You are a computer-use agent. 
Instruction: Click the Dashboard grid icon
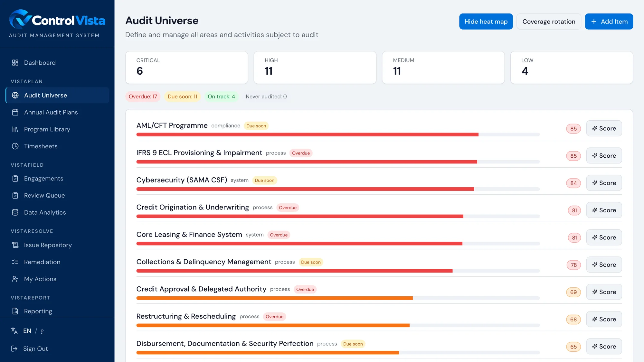(x=15, y=63)
